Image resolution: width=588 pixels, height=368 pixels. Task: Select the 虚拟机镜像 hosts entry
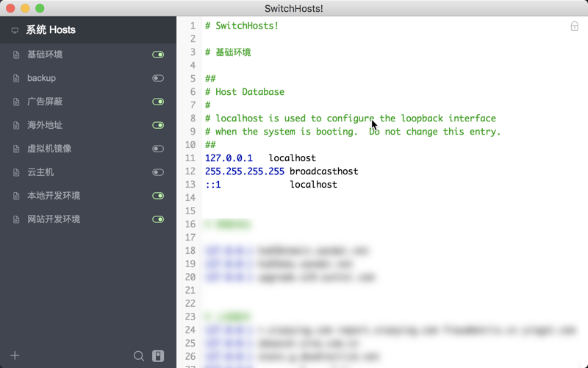[x=88, y=149]
